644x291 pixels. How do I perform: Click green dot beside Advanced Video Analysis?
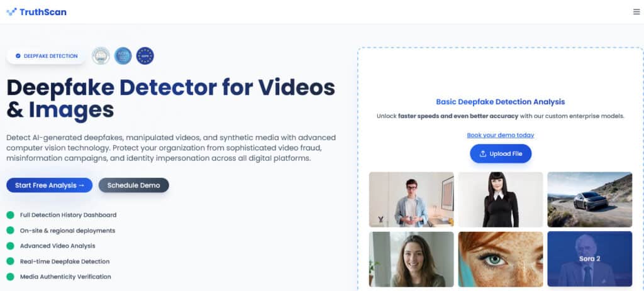pyautogui.click(x=10, y=246)
